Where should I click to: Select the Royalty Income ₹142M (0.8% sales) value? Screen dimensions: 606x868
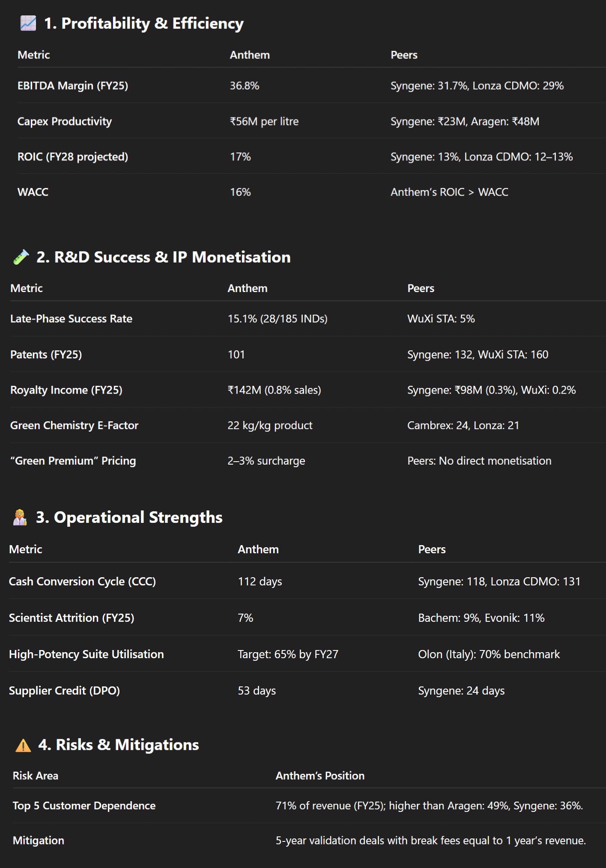[x=275, y=390]
